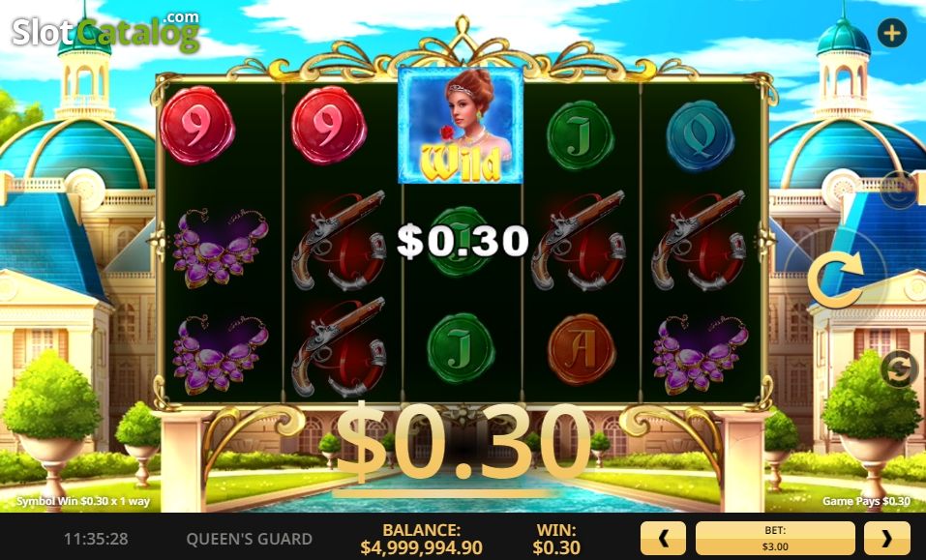Click the Game Pays $0.30 text

866,501
